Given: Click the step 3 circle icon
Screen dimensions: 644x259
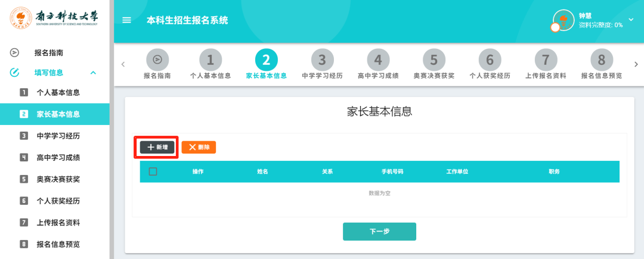Looking at the screenshot, I should 322,60.
